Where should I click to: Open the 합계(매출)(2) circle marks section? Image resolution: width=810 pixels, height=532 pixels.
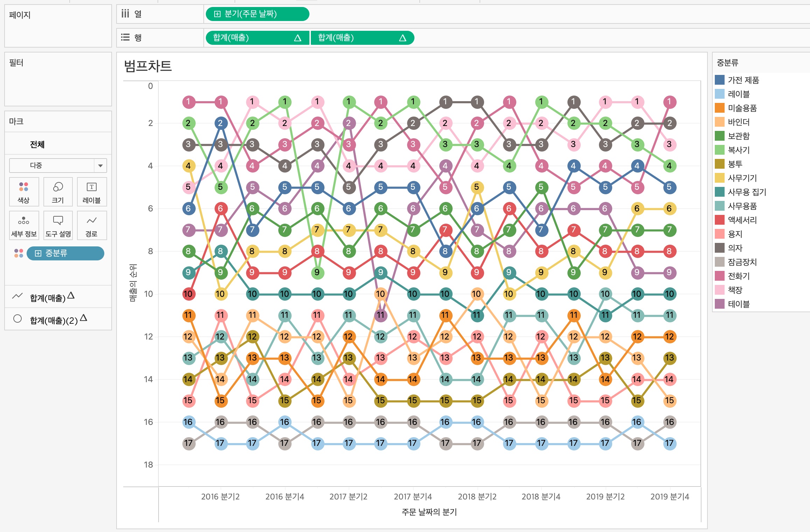53,320
